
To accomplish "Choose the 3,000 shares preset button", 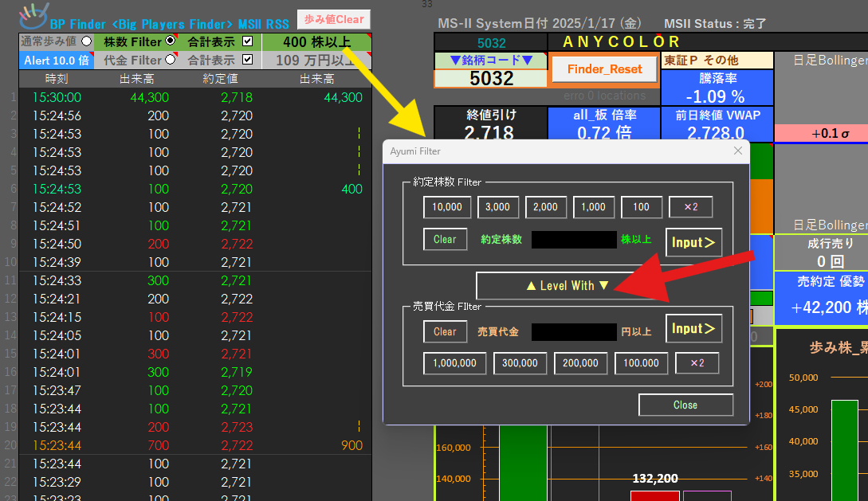I will click(498, 207).
